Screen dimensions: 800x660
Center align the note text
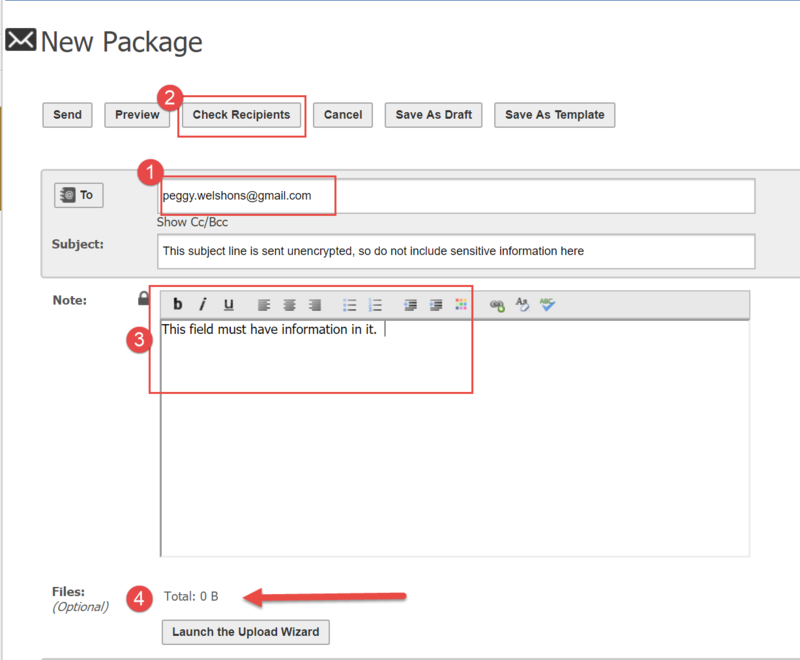[288, 304]
